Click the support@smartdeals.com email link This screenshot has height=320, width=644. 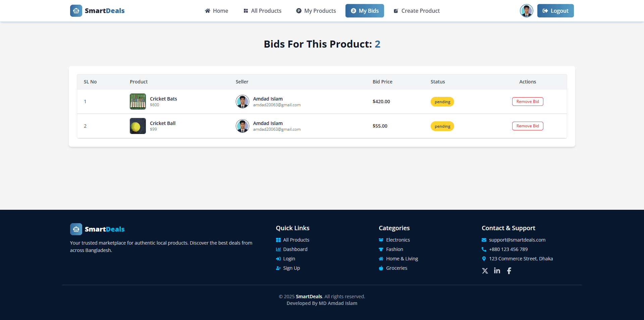click(x=517, y=240)
